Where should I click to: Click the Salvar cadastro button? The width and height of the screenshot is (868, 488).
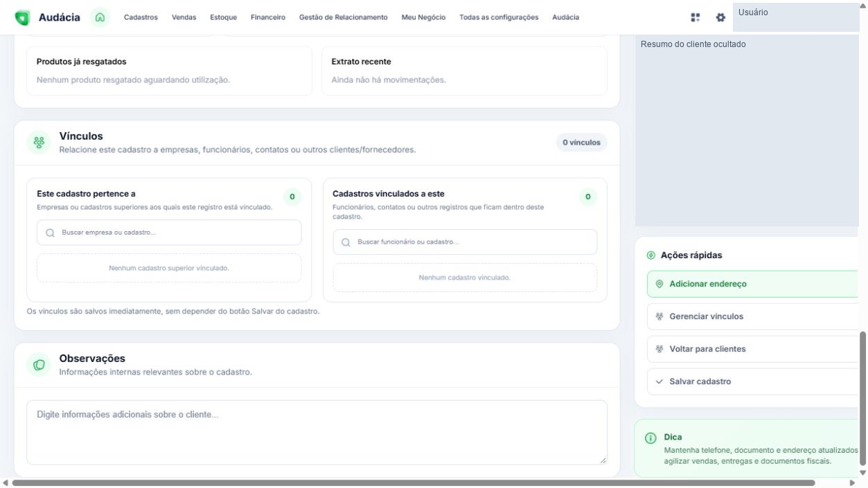click(x=753, y=381)
